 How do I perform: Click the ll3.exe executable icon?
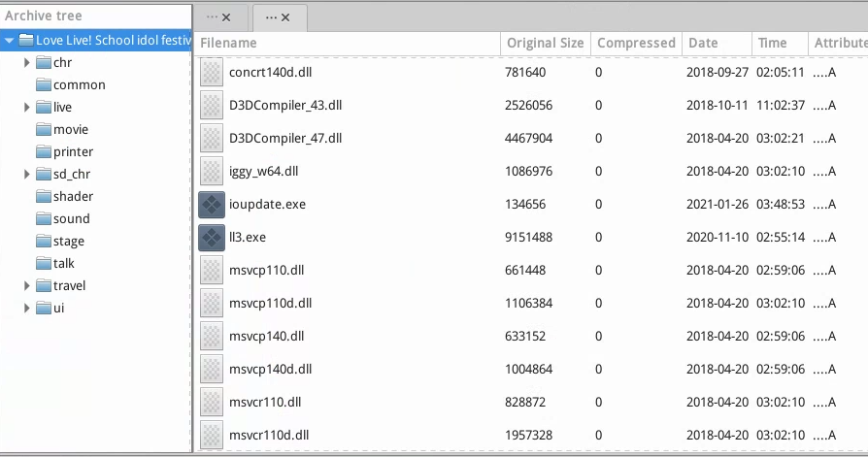coord(212,238)
